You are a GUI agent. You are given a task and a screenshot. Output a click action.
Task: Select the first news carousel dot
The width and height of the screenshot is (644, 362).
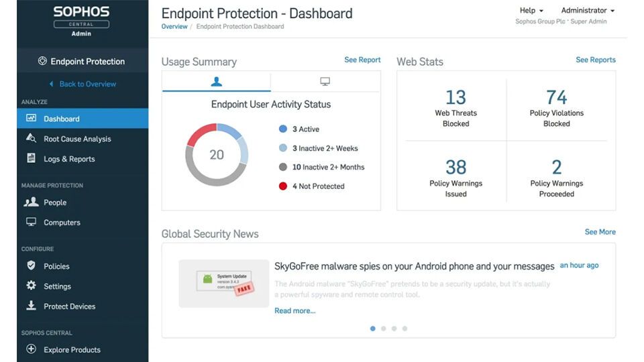(x=372, y=328)
